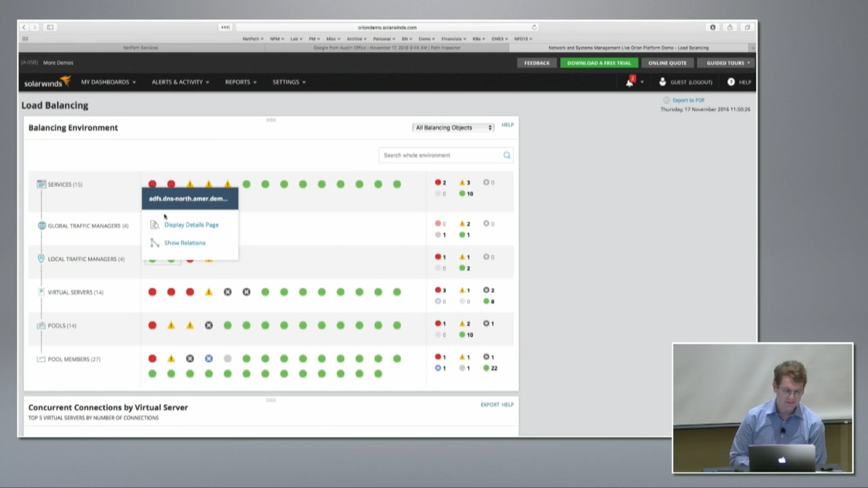Click the Guest Logout link

(692, 82)
